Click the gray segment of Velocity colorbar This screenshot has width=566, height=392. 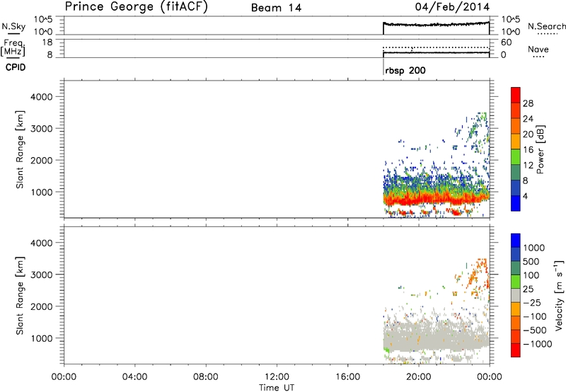[x=516, y=295]
